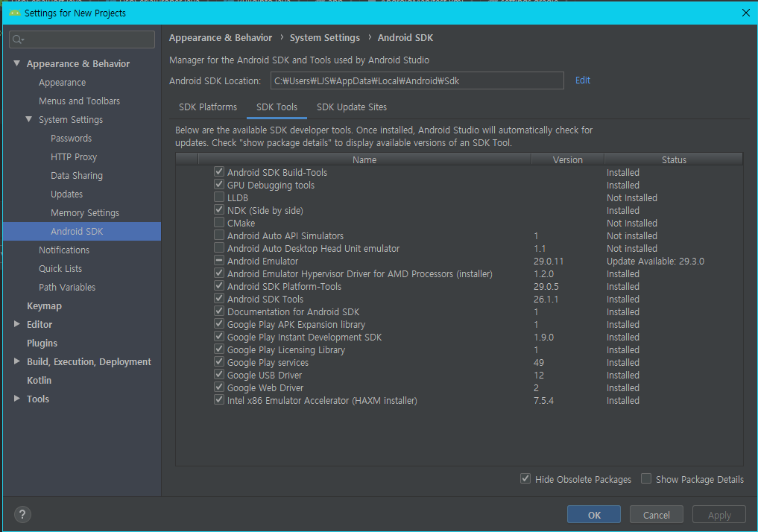The width and height of the screenshot is (758, 532).
Task: Open Notifications settings
Action: tap(64, 250)
